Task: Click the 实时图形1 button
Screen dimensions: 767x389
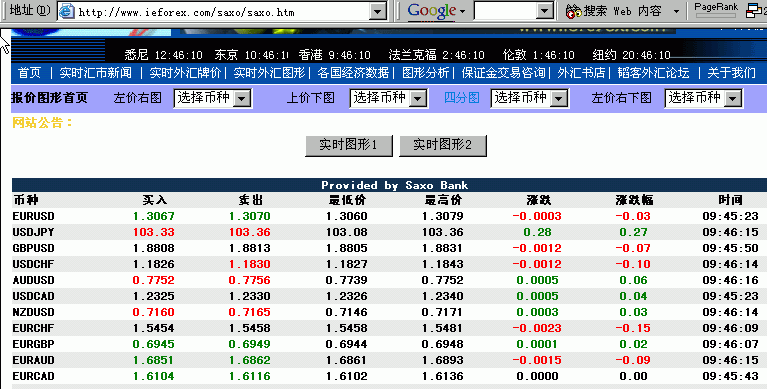Action: coord(348,145)
